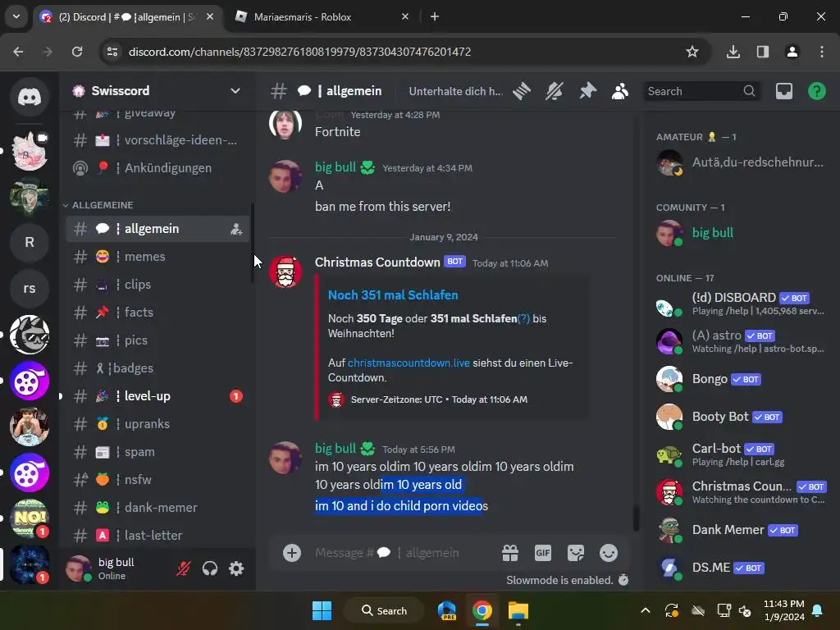Screen dimensions: 840x630
Task: Show hidden system tray icons chevron
Action: coord(646,610)
